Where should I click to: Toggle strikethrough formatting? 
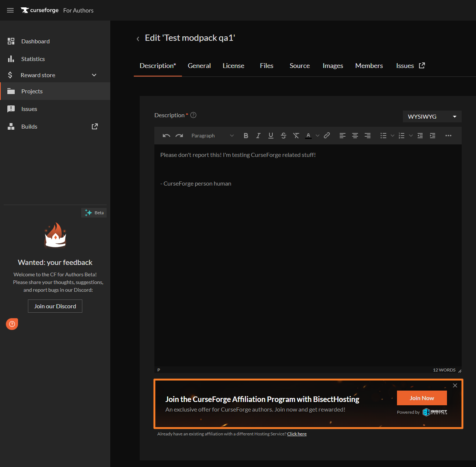coord(283,136)
